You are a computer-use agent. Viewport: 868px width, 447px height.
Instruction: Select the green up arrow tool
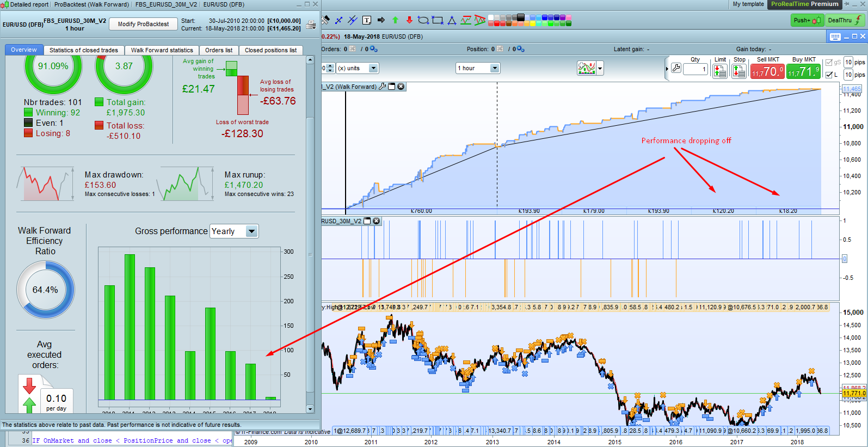[x=395, y=20]
